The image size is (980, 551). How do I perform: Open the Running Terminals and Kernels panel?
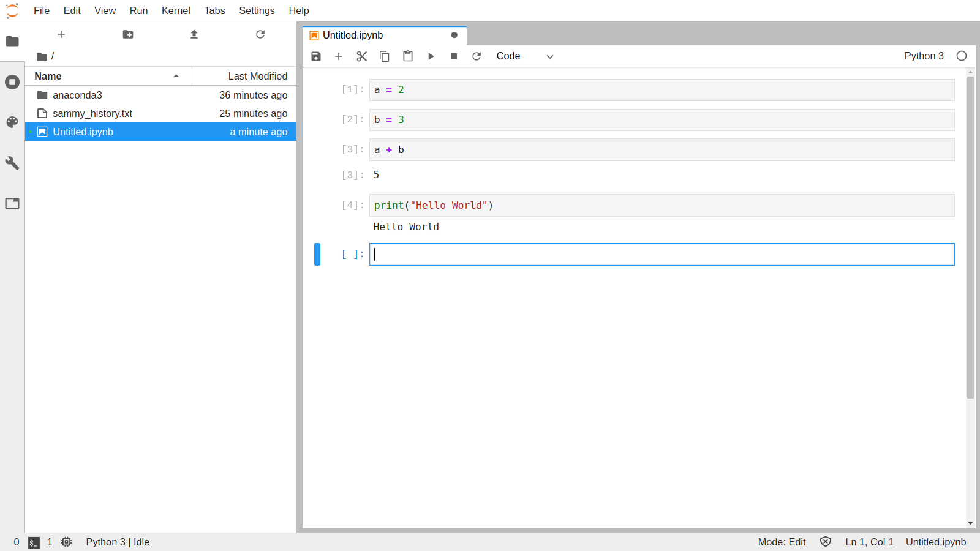[x=12, y=82]
